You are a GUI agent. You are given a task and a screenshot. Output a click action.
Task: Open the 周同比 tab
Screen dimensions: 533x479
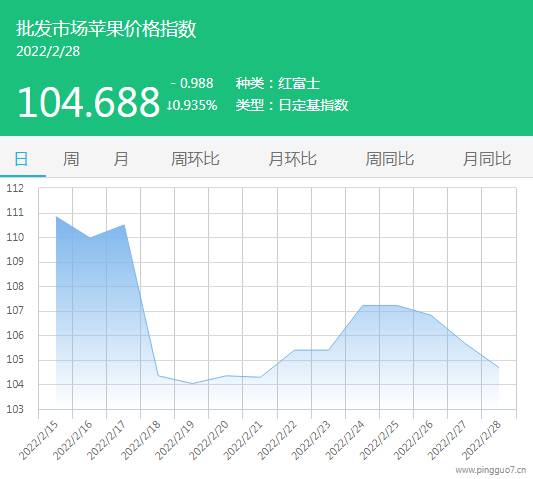(x=390, y=159)
